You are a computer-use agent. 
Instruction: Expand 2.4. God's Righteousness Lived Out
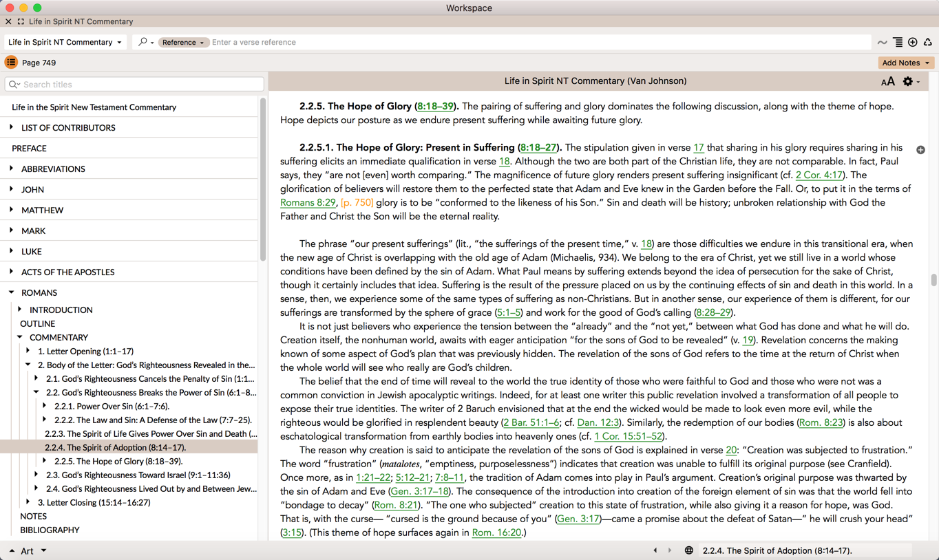(x=36, y=488)
